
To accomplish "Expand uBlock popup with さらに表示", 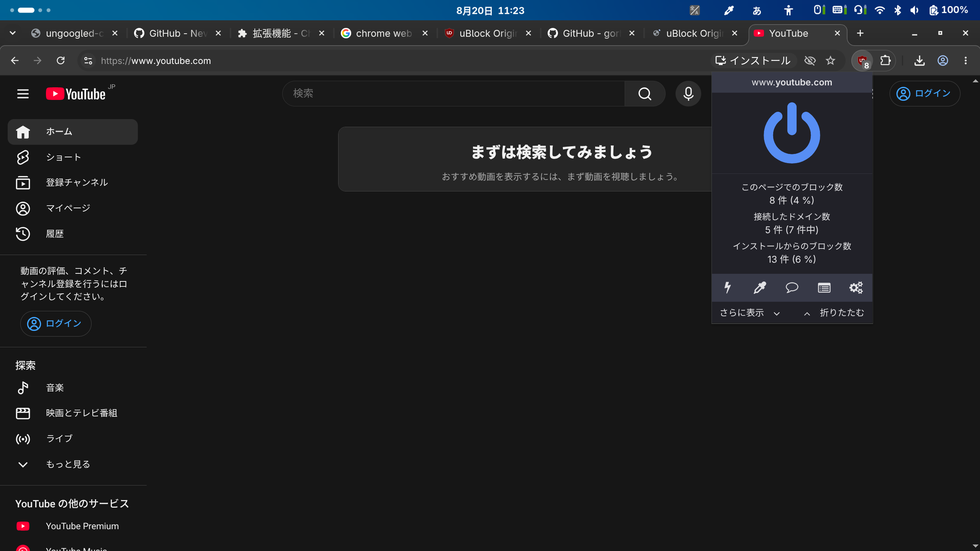I will (x=750, y=313).
